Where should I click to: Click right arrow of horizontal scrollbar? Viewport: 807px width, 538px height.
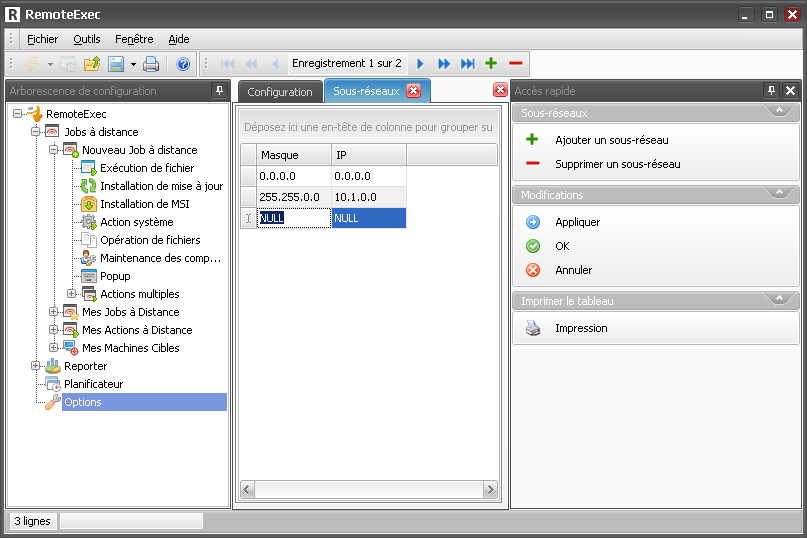click(x=490, y=489)
